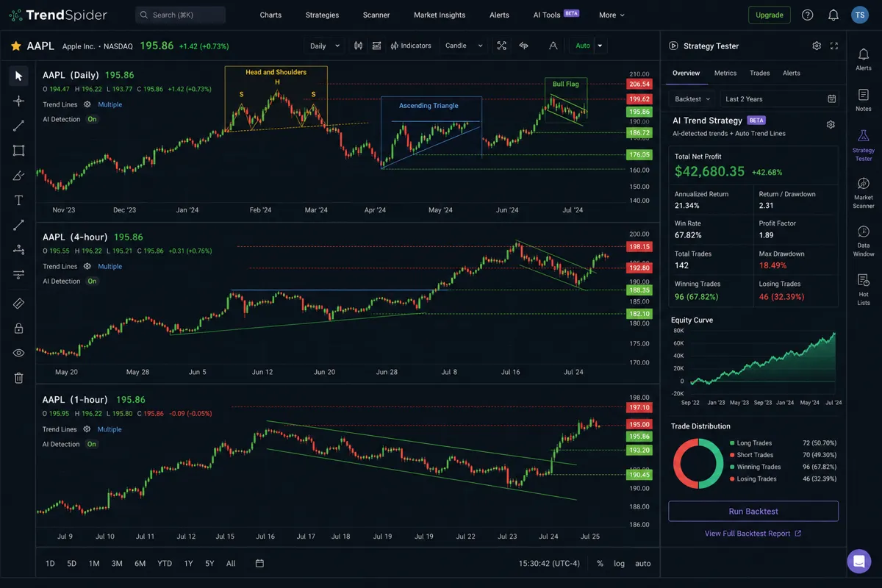Select the text annotation tool
The height and width of the screenshot is (588, 882).
pyautogui.click(x=18, y=201)
